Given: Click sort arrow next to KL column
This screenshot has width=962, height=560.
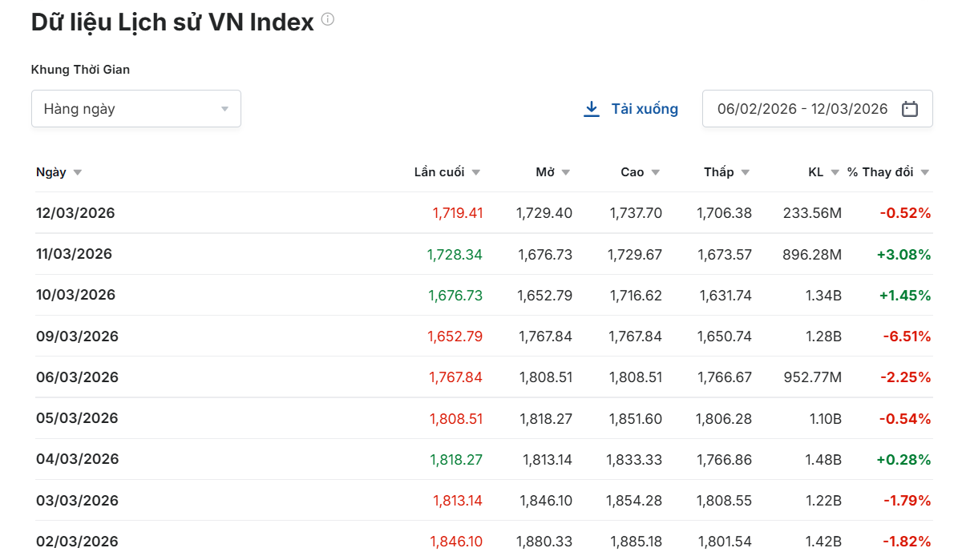Looking at the screenshot, I should pyautogui.click(x=835, y=173).
